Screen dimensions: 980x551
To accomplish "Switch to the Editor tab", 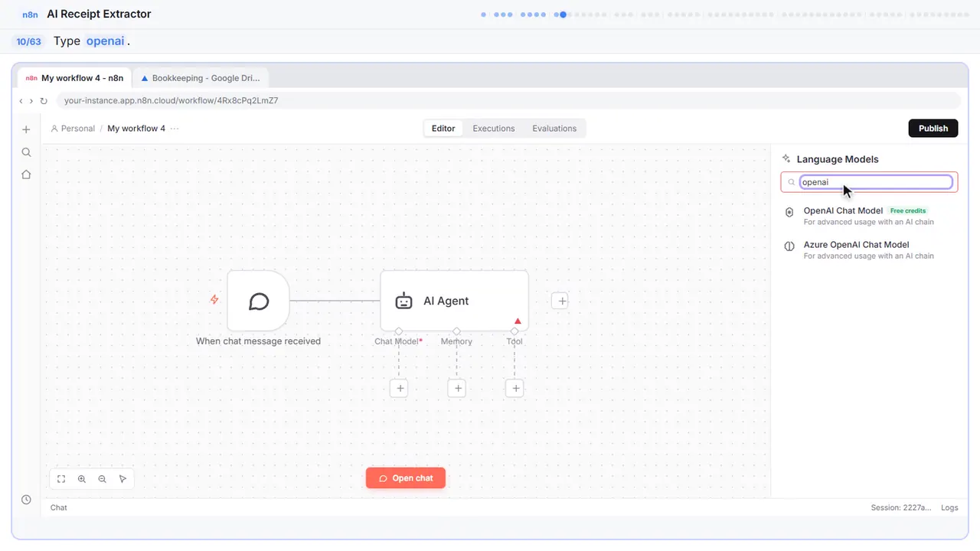I will point(443,129).
